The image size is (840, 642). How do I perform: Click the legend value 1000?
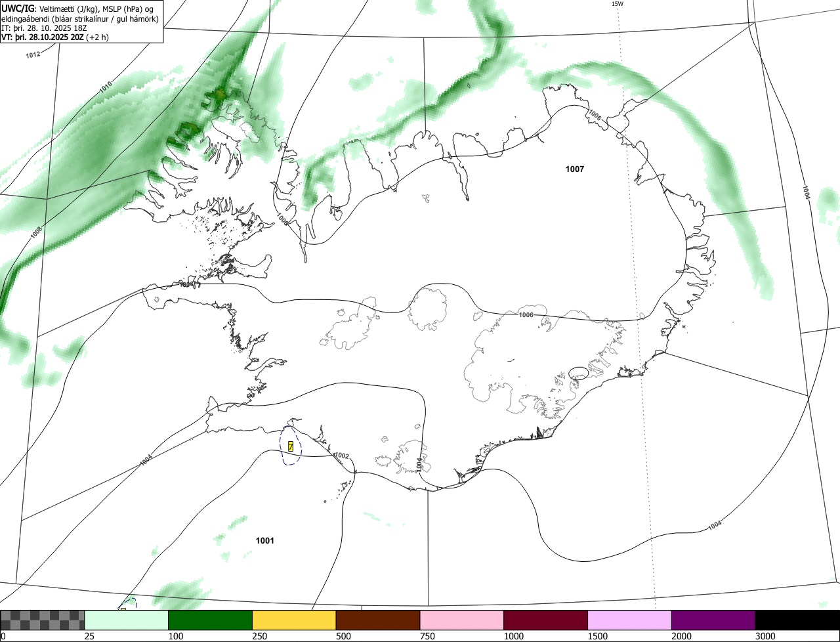tap(514, 636)
